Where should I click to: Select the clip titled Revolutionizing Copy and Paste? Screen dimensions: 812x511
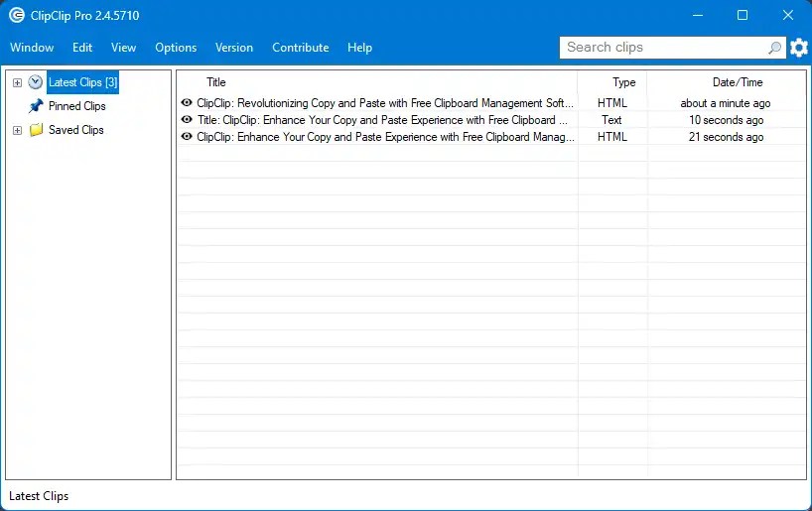385,103
